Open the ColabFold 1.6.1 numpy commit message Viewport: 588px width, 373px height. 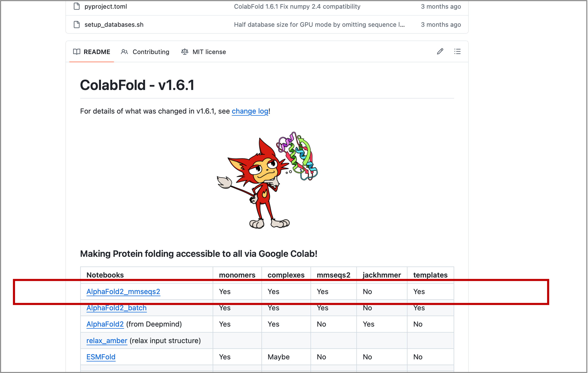[x=297, y=6]
